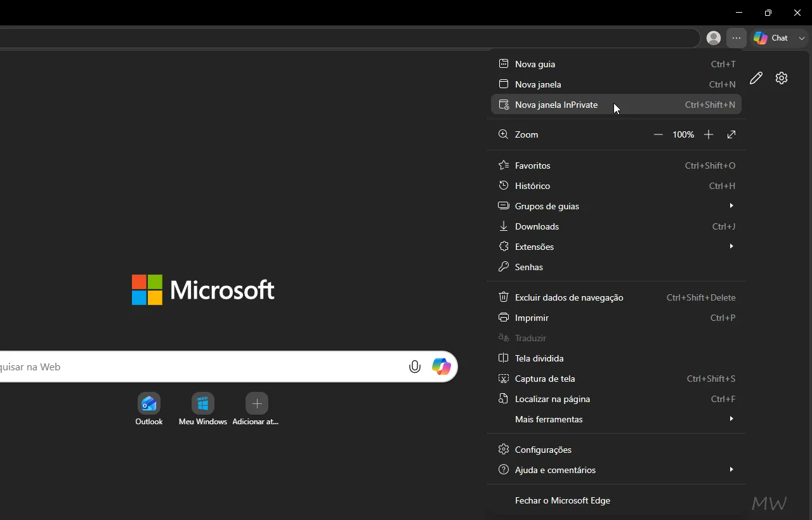The image size is (812, 520).
Task: Click the Configurações gear icon in menu
Action: [504, 450]
